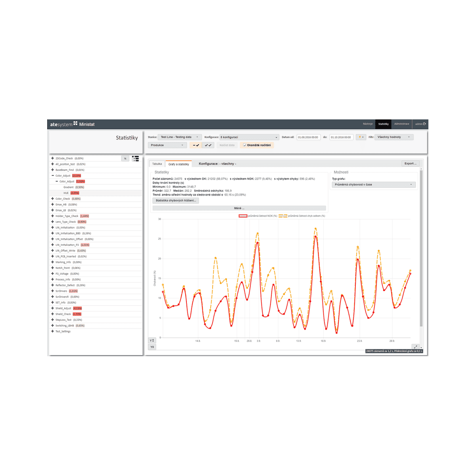
Task: Expand the Notch_Point tree node
Action: click(52, 268)
